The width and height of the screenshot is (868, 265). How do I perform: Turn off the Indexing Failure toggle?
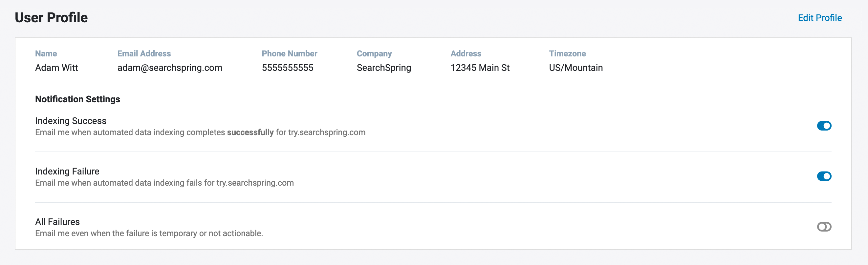pyautogui.click(x=824, y=176)
